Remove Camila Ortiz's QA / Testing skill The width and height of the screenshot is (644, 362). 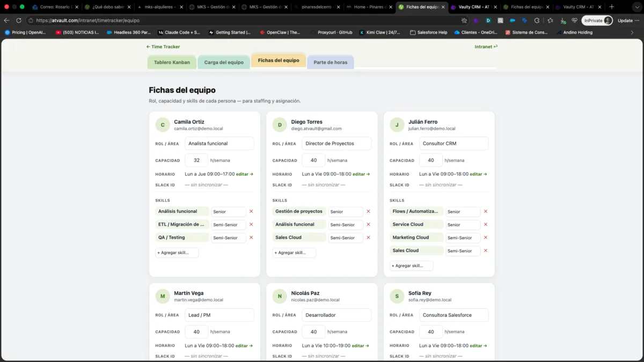pos(251,238)
